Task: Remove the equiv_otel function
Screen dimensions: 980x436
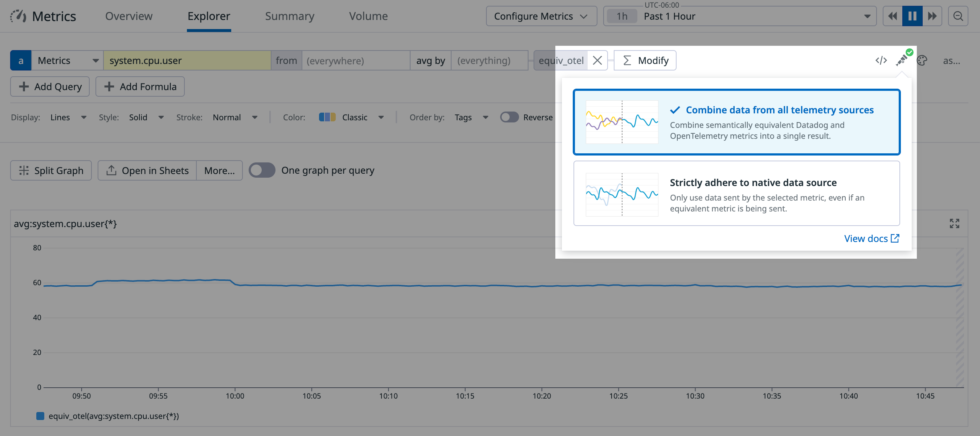Action: (x=597, y=60)
